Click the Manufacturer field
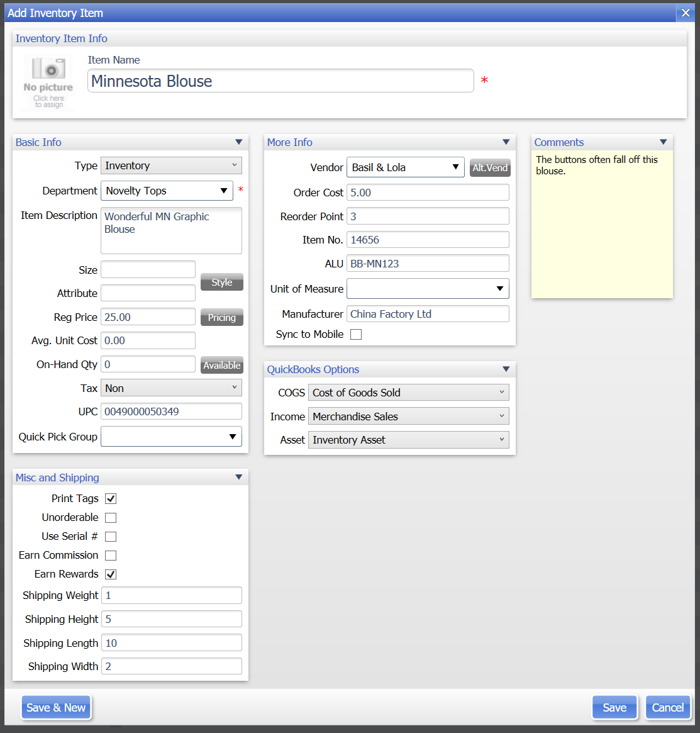 (x=428, y=314)
